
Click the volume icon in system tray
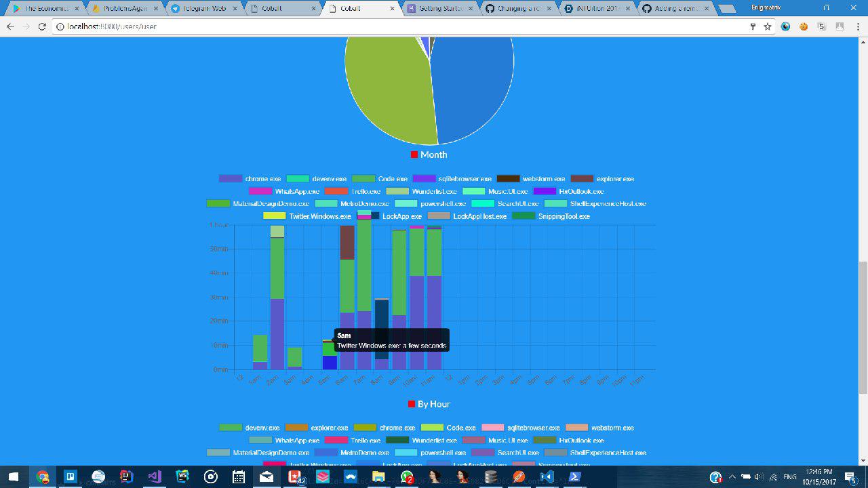click(759, 476)
